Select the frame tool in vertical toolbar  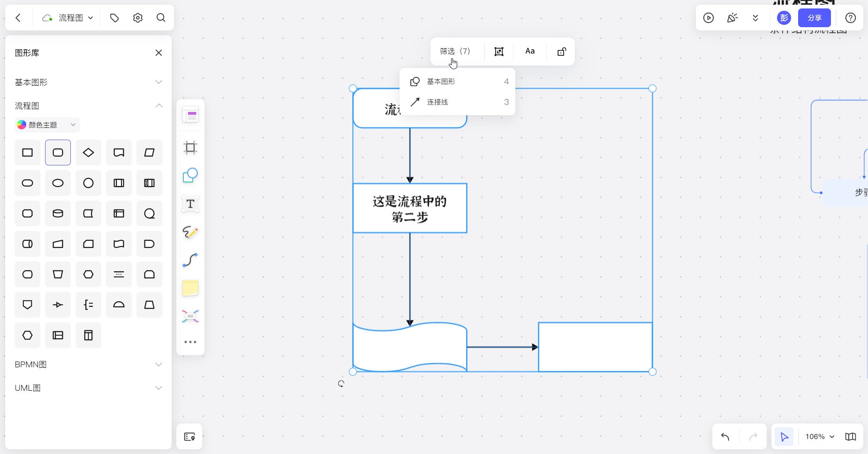coord(190,148)
